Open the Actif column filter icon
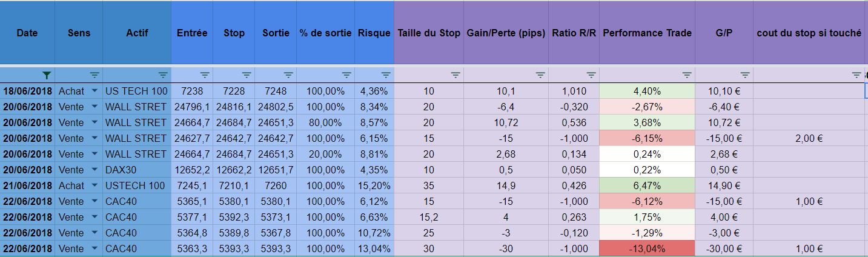Viewport: 868px width, 257px height. point(163,75)
